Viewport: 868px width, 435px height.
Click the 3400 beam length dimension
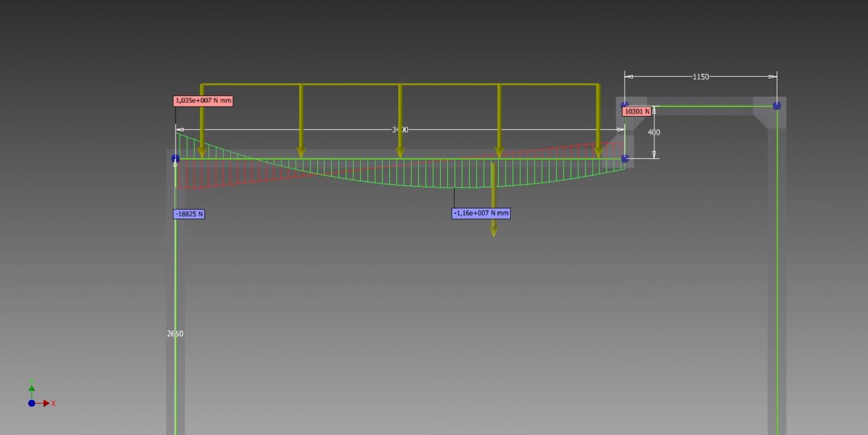(x=400, y=129)
